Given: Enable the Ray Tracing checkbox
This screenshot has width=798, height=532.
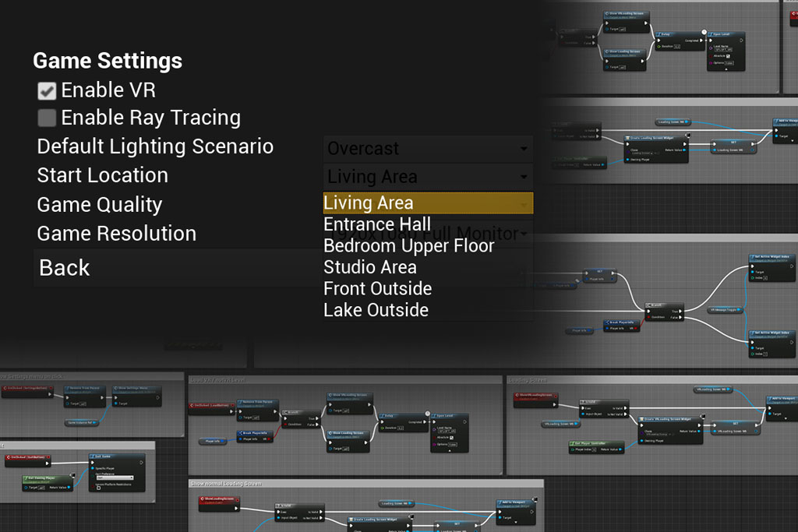Looking at the screenshot, I should (x=48, y=118).
